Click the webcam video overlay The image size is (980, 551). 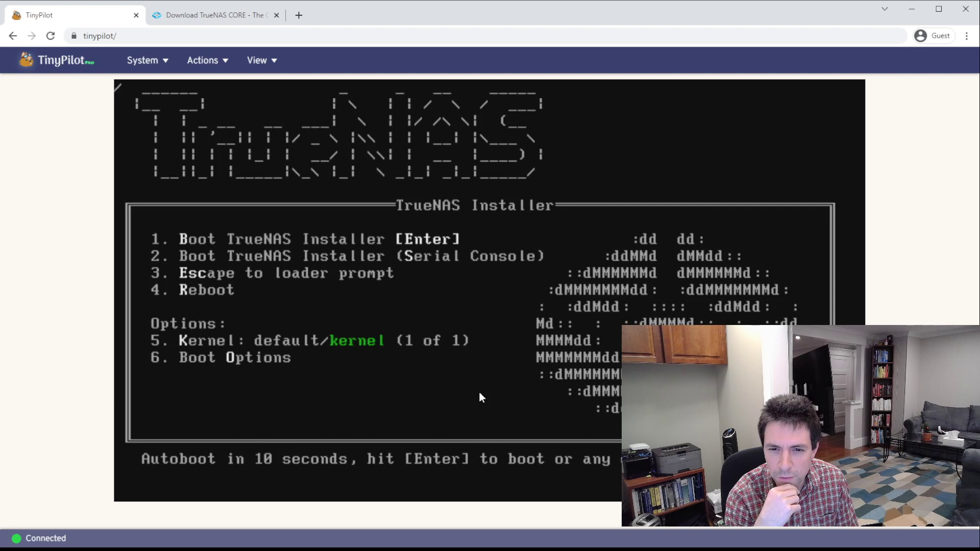[800, 425]
